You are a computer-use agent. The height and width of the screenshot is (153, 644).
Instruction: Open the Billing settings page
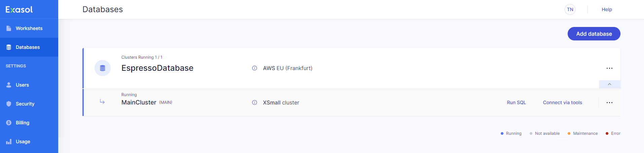click(23, 123)
